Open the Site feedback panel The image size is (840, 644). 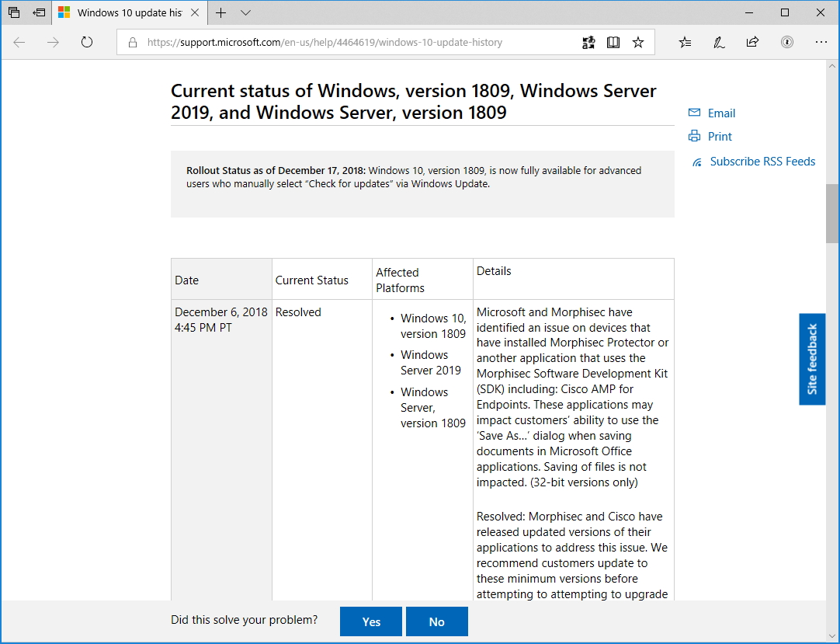pos(812,359)
